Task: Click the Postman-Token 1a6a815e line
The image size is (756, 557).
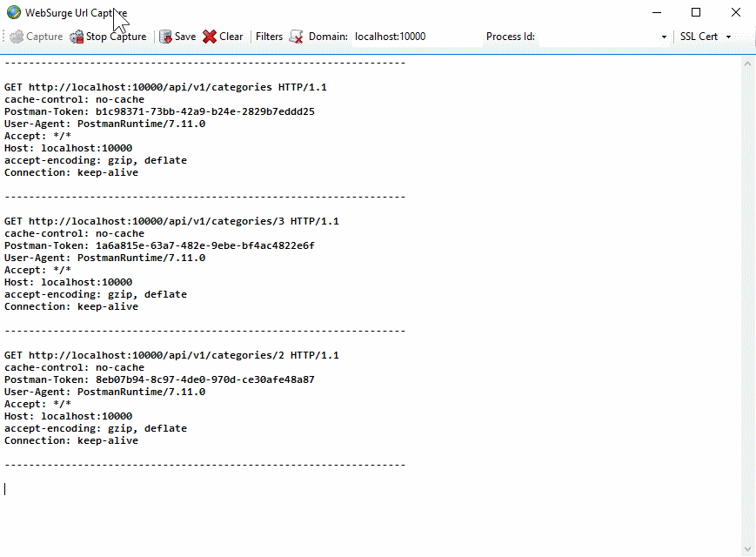Action: (159, 246)
